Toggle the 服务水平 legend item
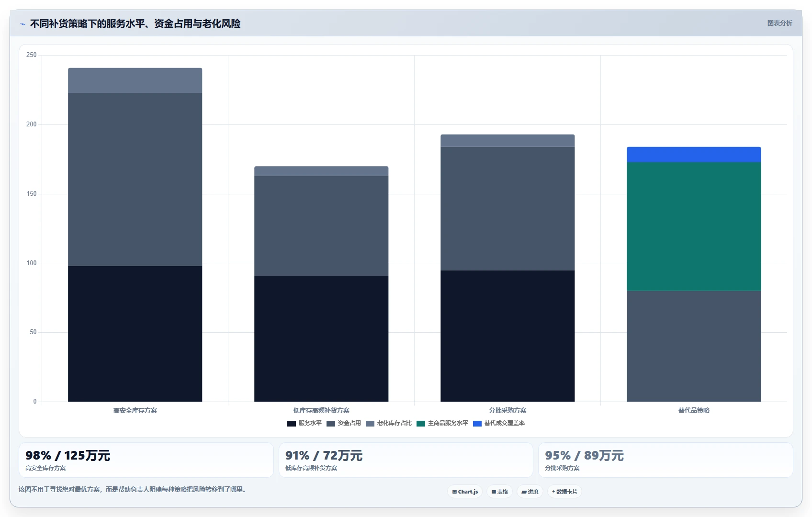The height and width of the screenshot is (517, 812). click(x=304, y=423)
